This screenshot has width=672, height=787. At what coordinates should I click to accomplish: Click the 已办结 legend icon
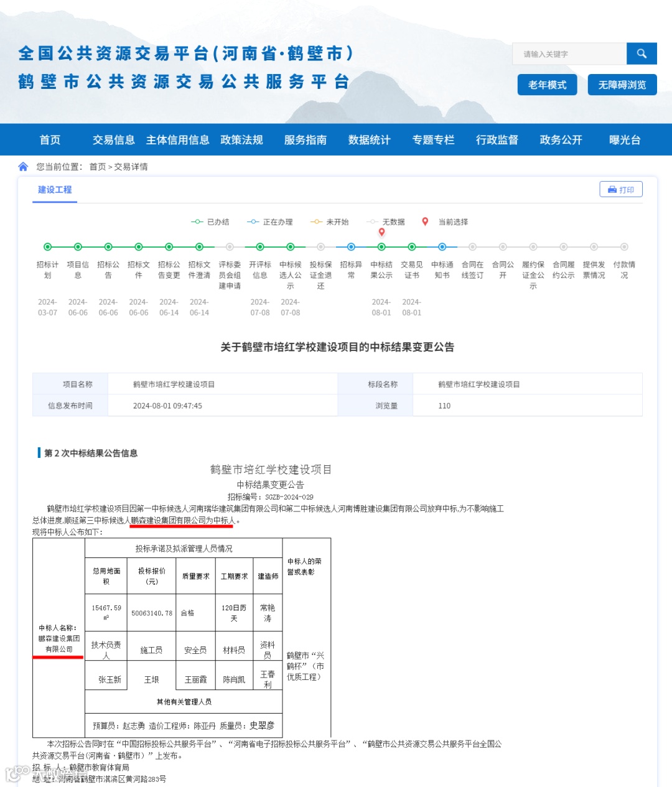197,222
